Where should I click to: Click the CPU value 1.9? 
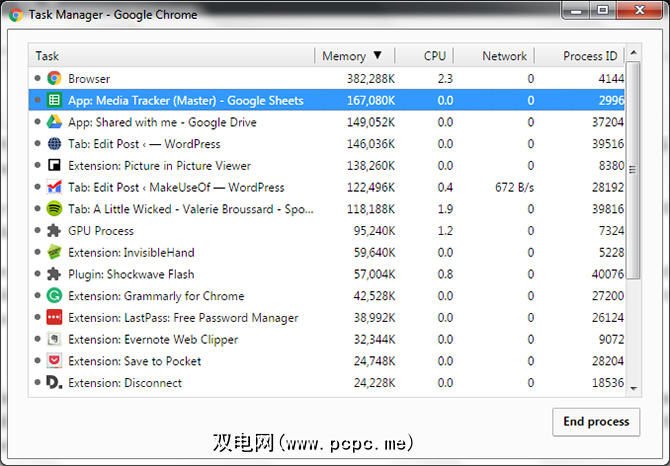pyautogui.click(x=445, y=209)
